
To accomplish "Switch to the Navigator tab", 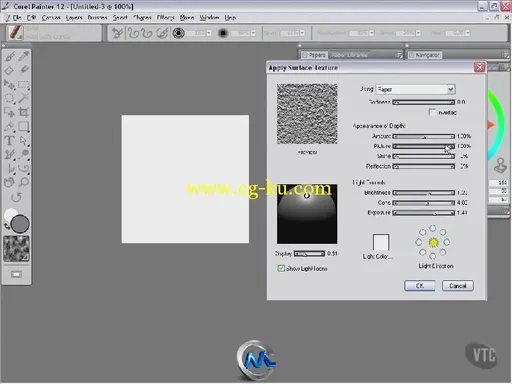I will point(425,55).
